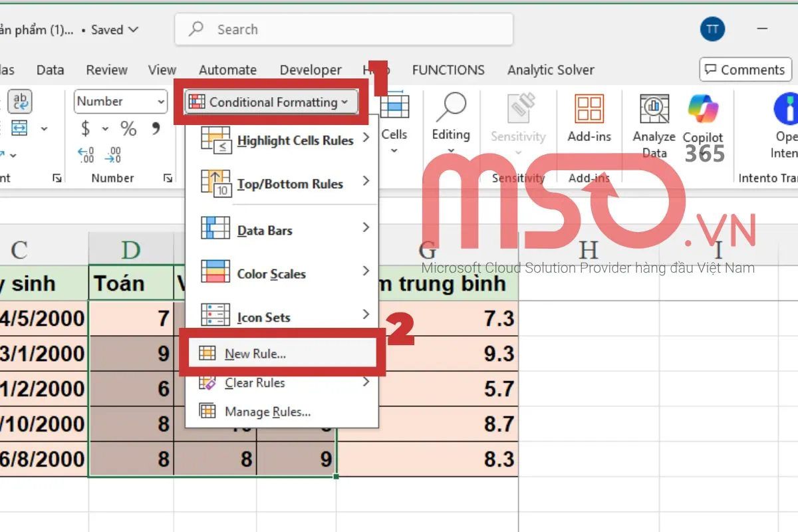798x532 pixels.
Task: Apply Percent Style number format
Action: 128,128
